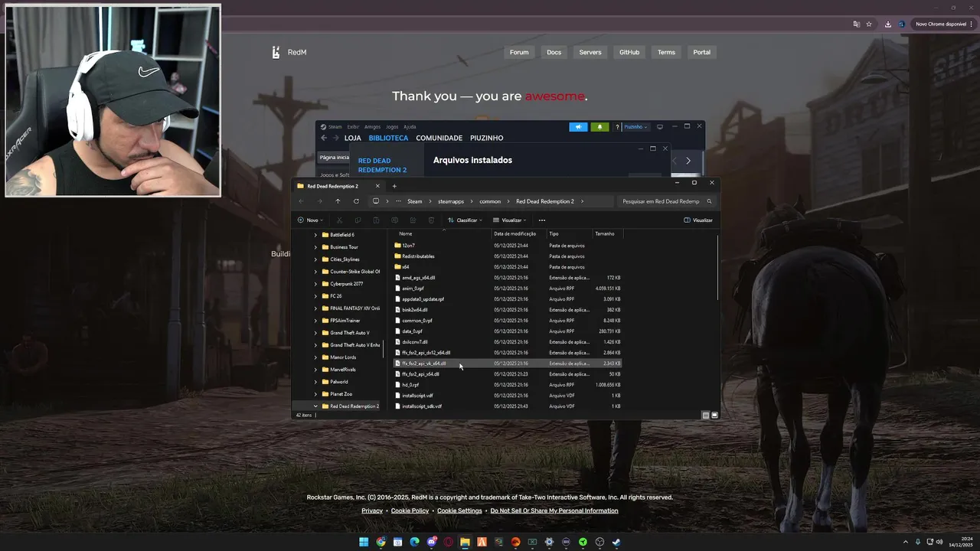Click the GitHub button on RedM site
980x551 pixels.
point(629,52)
